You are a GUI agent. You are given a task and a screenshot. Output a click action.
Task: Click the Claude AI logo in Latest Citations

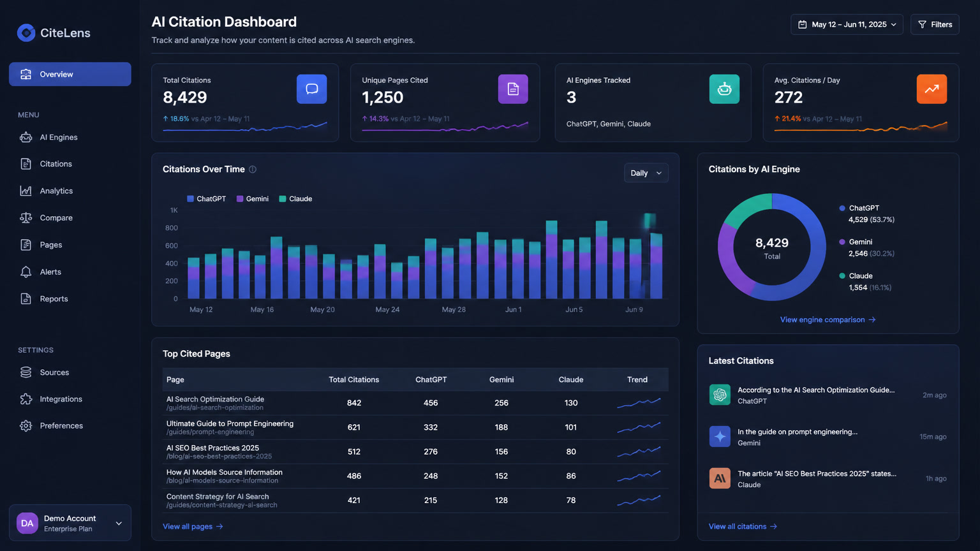tap(720, 478)
